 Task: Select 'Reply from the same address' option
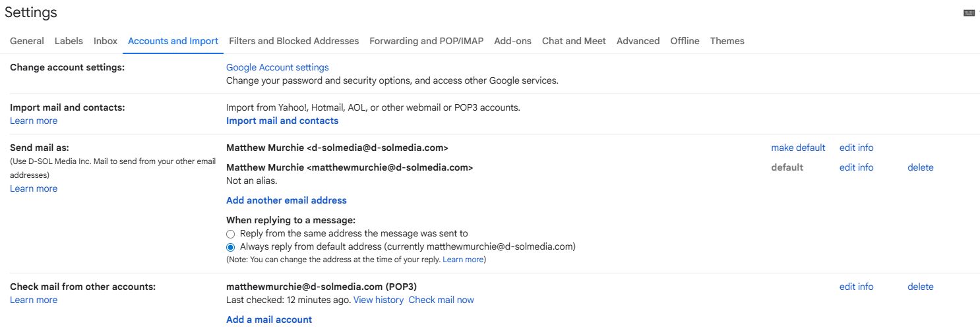point(230,234)
